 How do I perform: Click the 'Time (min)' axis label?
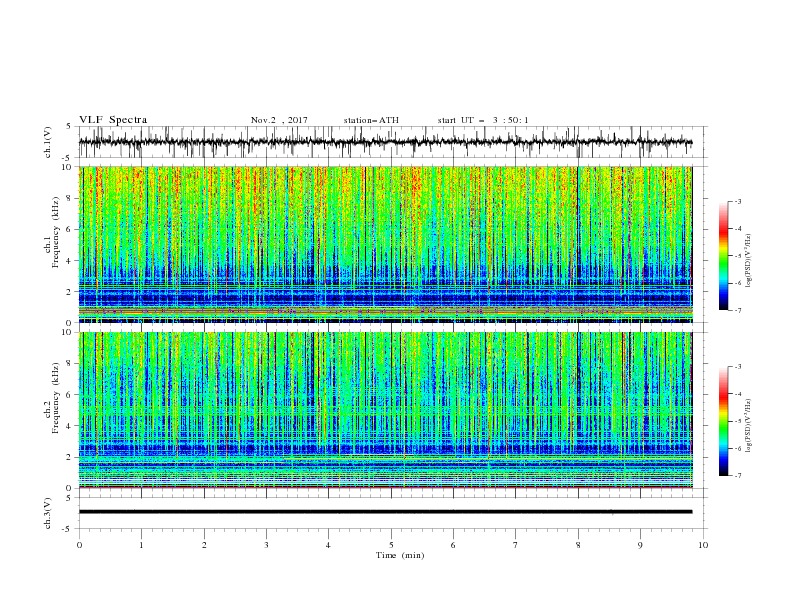pyautogui.click(x=400, y=555)
